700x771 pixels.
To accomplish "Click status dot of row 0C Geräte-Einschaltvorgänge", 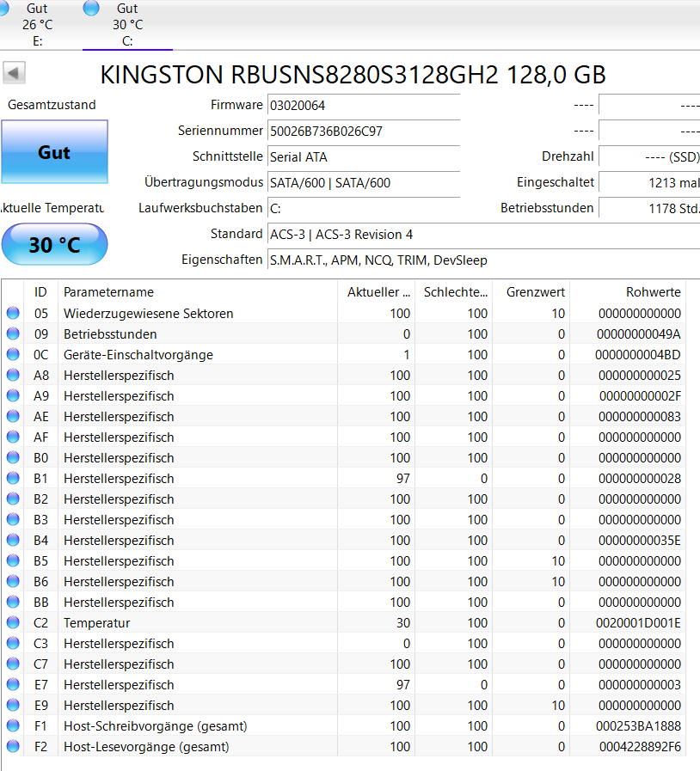I will [x=13, y=354].
